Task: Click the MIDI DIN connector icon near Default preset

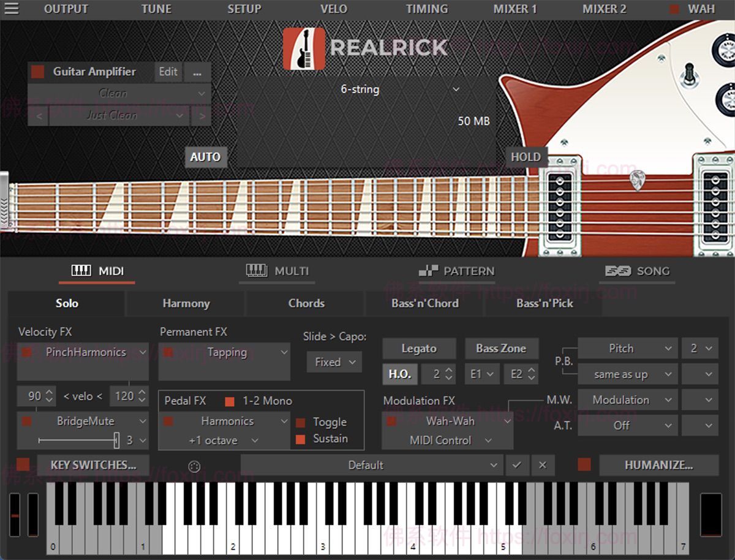Action: coord(194,466)
